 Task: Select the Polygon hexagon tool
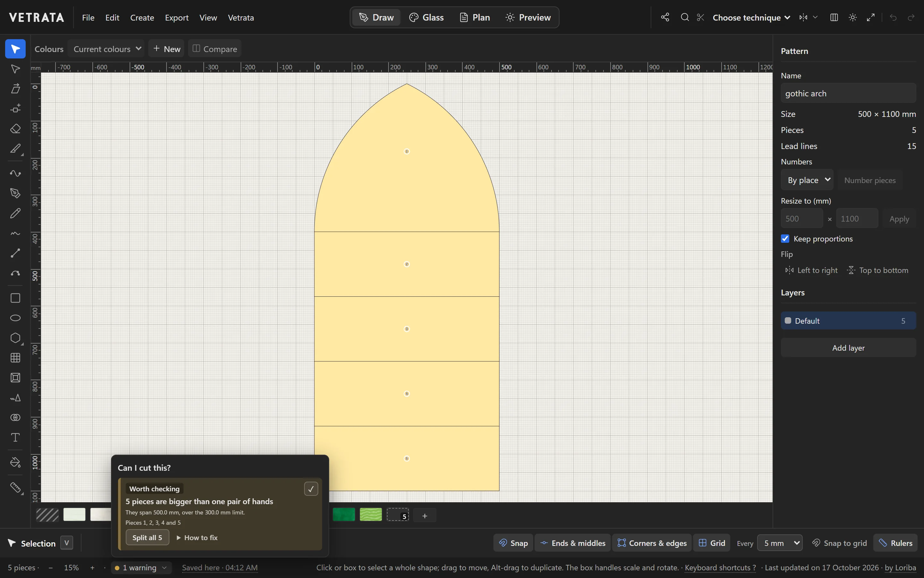pyautogui.click(x=15, y=337)
